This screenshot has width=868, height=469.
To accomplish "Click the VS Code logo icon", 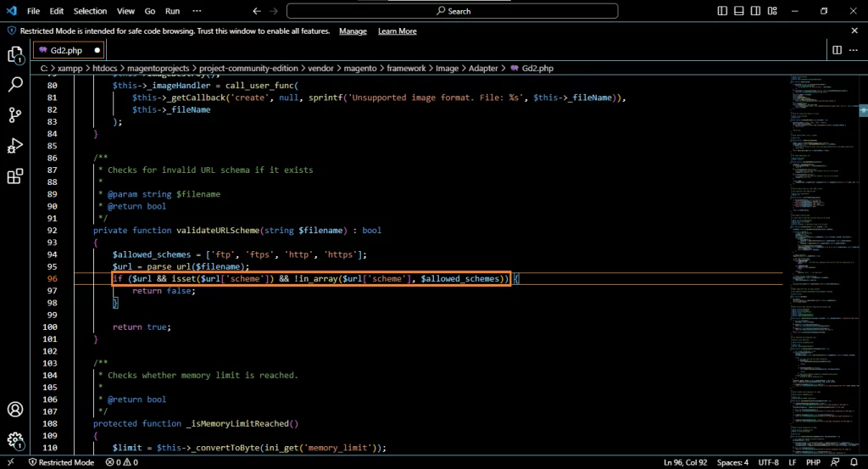I will (12, 10).
